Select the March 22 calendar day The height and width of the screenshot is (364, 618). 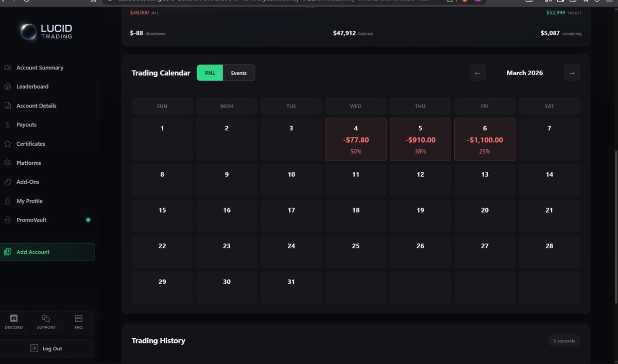click(x=162, y=252)
